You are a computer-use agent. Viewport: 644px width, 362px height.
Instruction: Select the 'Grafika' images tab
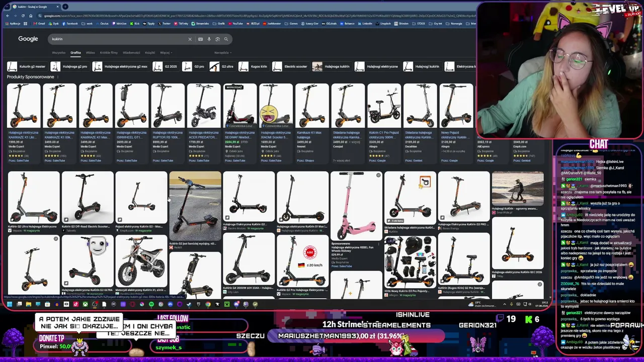tap(75, 52)
